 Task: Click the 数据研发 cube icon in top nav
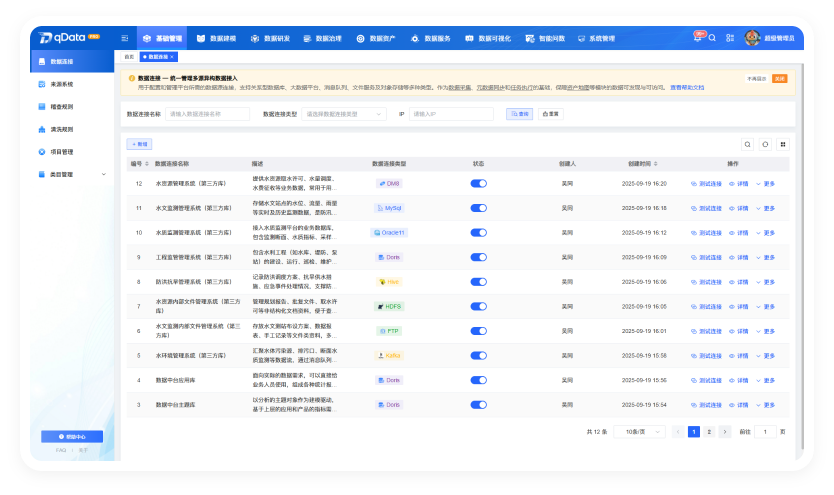coord(255,38)
